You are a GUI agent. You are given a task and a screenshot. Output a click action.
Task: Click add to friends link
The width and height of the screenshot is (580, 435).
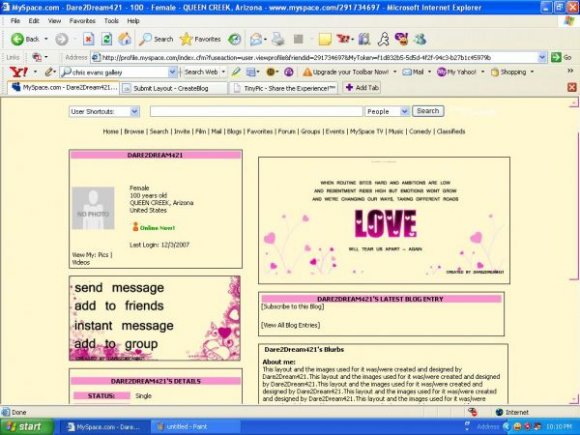[x=119, y=306]
